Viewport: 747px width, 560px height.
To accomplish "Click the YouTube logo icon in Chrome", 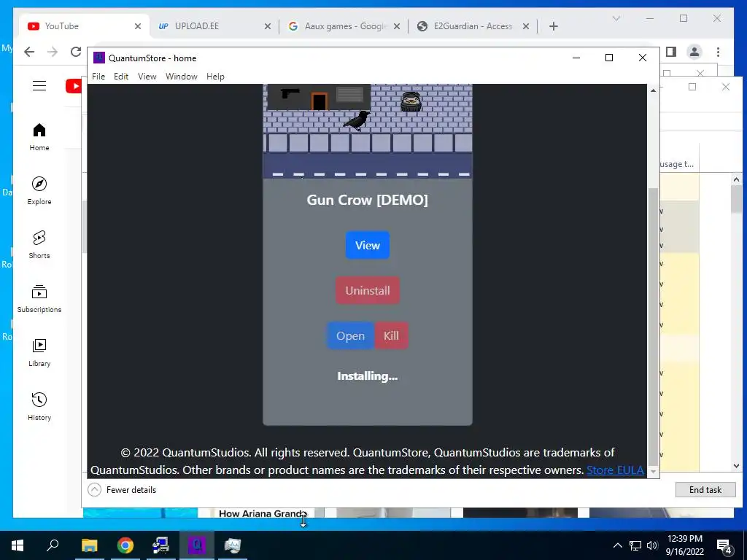I will [x=74, y=86].
